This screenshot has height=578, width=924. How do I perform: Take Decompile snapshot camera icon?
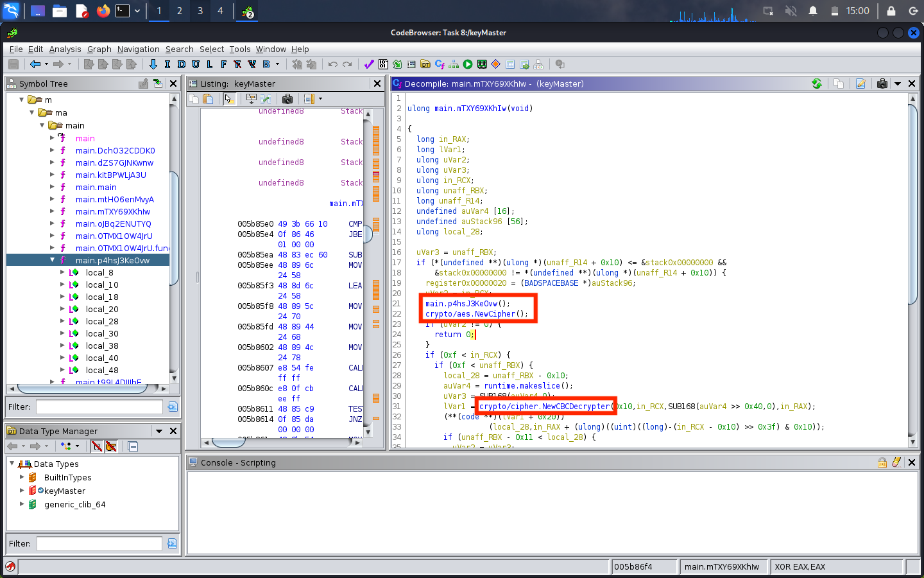pos(882,83)
